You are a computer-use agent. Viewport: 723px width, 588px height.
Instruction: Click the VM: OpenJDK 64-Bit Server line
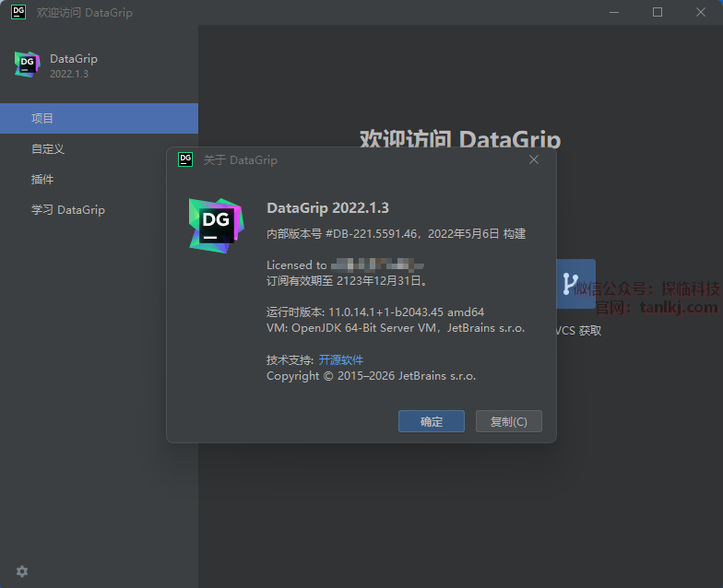click(x=396, y=328)
